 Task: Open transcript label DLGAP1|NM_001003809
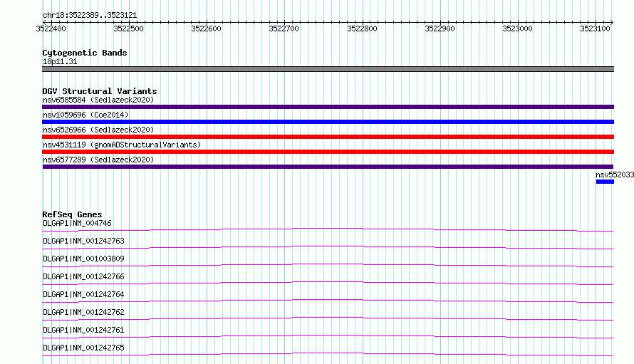pos(83,259)
